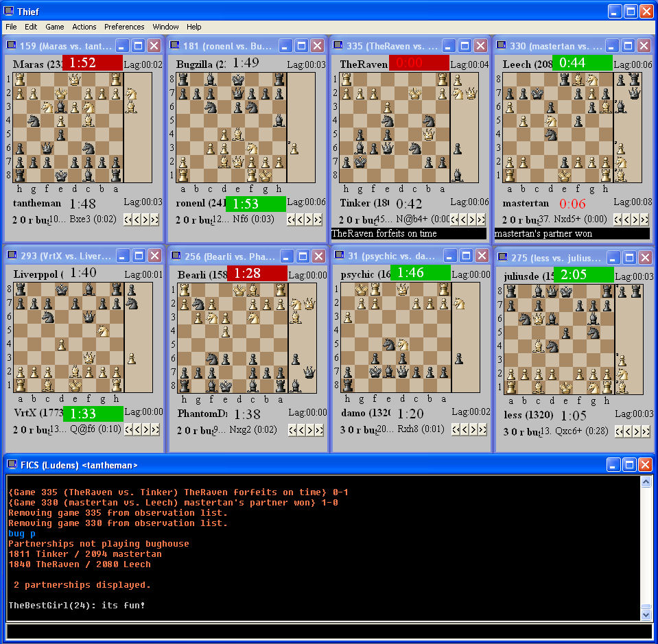The width and height of the screenshot is (658, 644).
Task: Step back one move in game 181 ronenl
Action: 300,219
